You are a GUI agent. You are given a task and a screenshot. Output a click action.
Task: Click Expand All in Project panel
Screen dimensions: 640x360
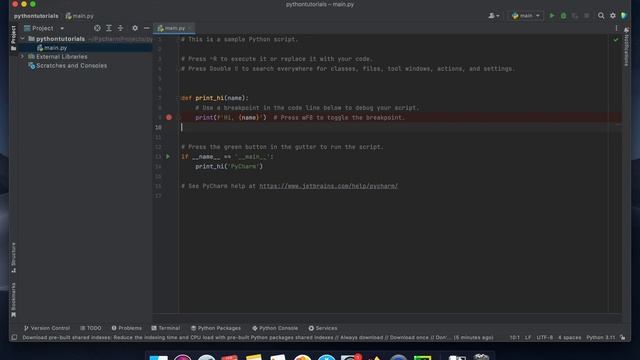tap(109, 28)
